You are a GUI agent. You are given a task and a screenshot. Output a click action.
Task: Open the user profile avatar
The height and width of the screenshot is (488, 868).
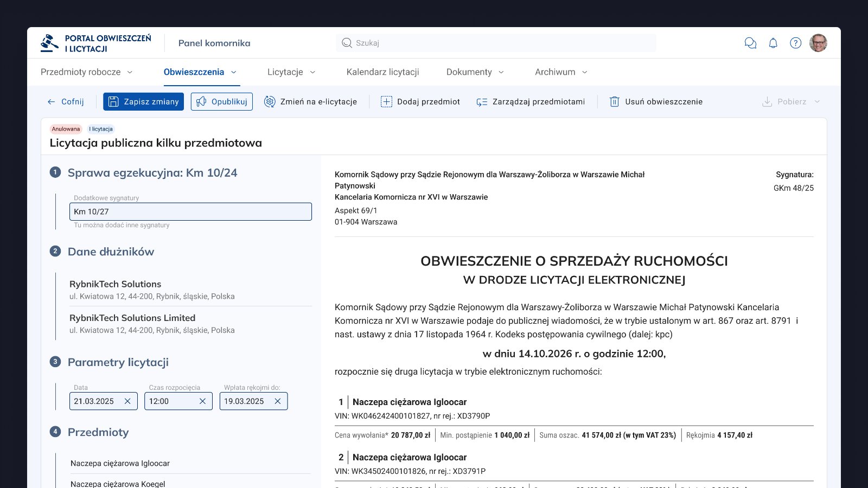(818, 43)
